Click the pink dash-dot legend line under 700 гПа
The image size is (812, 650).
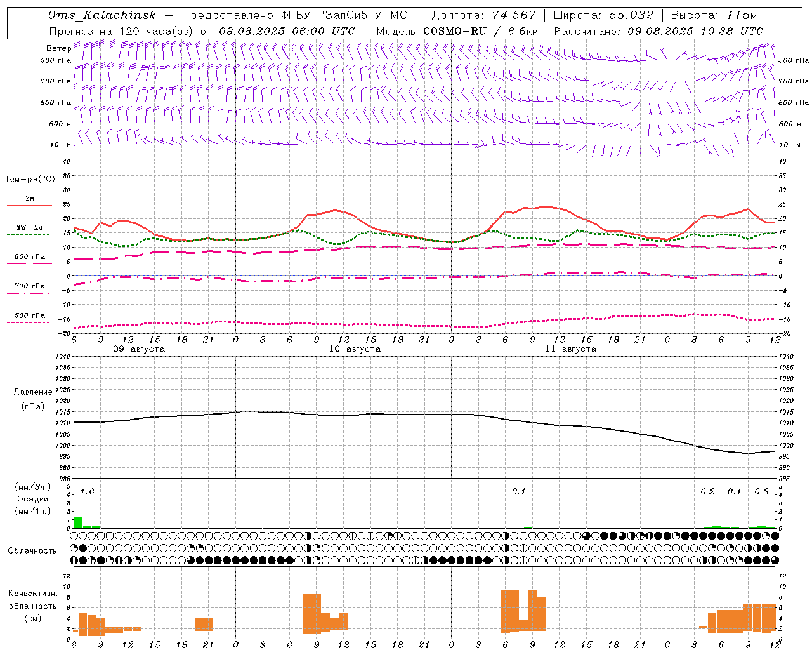[x=28, y=293]
